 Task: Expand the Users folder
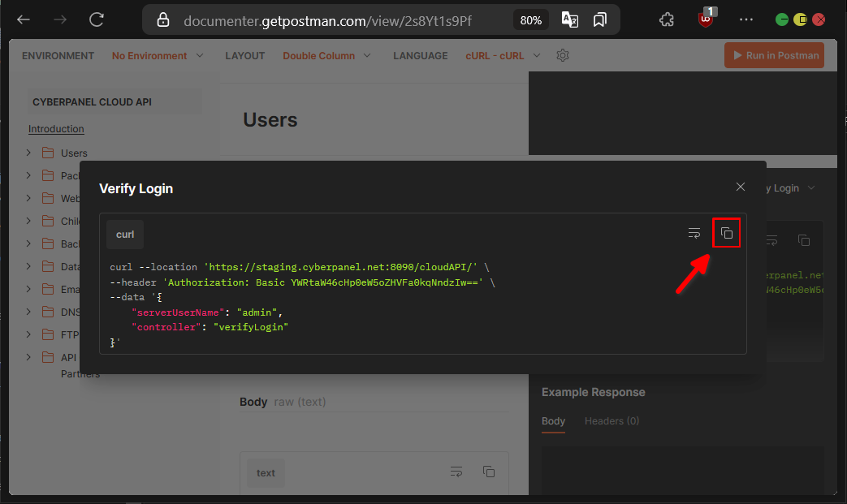[28, 153]
